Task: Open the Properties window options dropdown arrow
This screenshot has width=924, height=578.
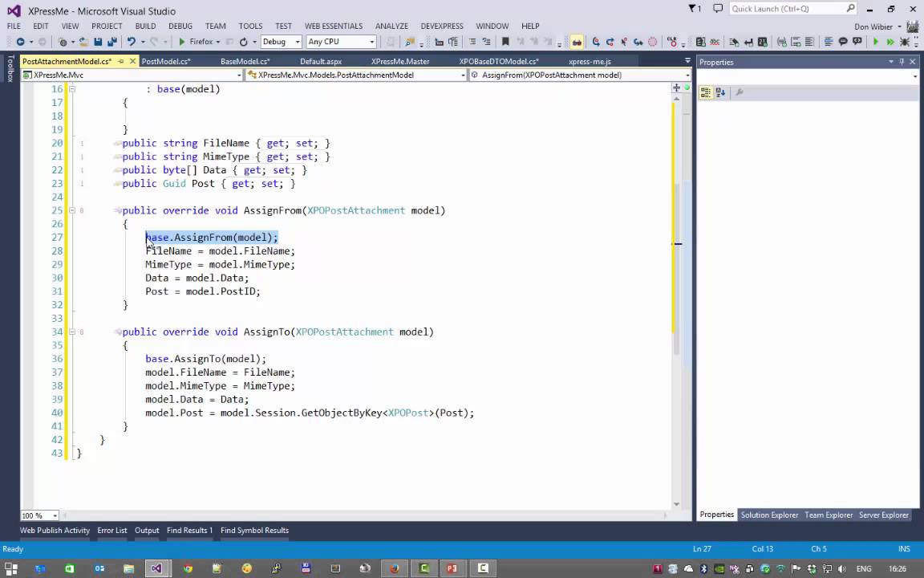Action: (891, 62)
